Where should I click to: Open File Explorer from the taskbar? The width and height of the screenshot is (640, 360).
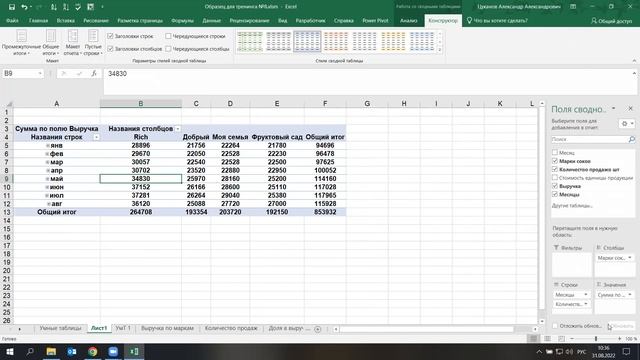tap(51, 351)
